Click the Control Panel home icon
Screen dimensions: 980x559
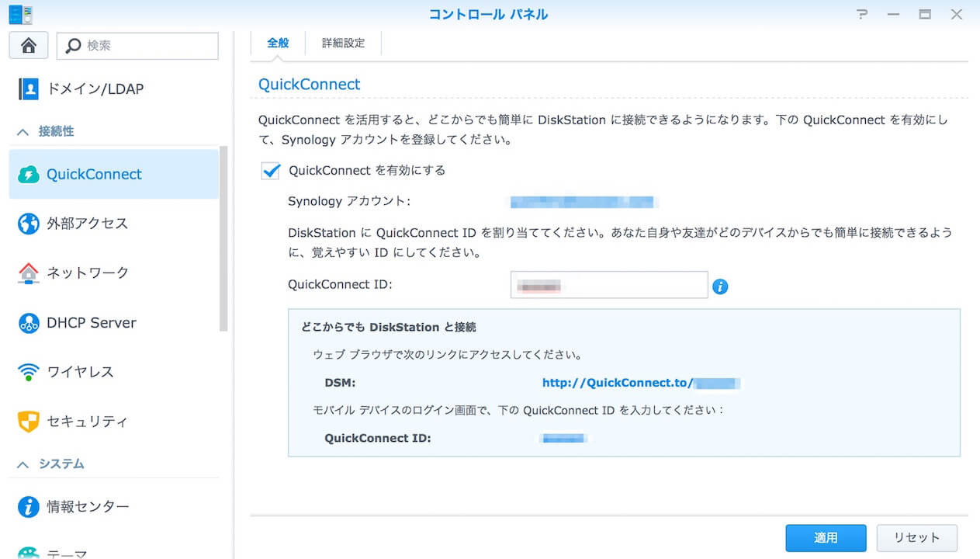(29, 46)
